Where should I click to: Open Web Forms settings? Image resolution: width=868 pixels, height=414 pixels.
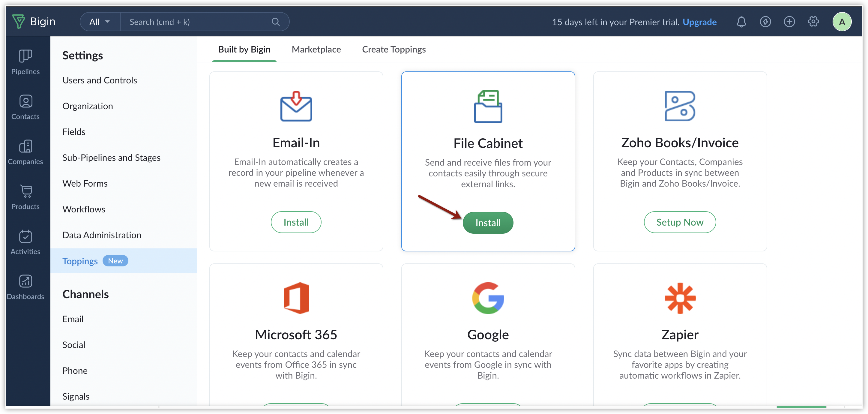(85, 183)
